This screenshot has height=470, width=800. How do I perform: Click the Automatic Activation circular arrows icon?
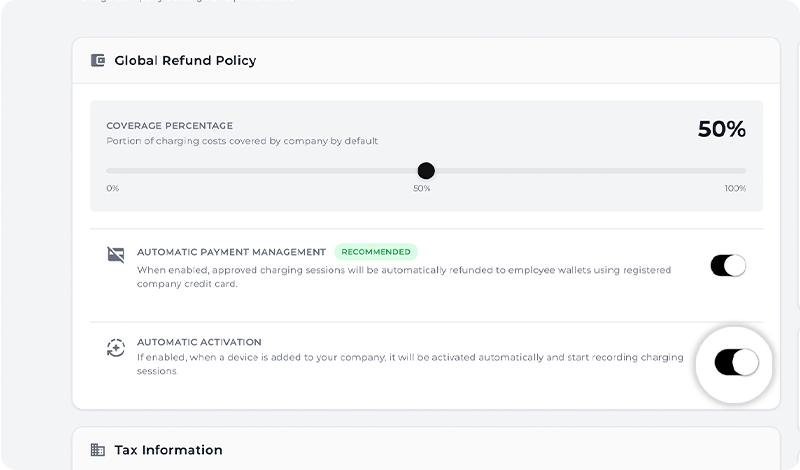116,348
